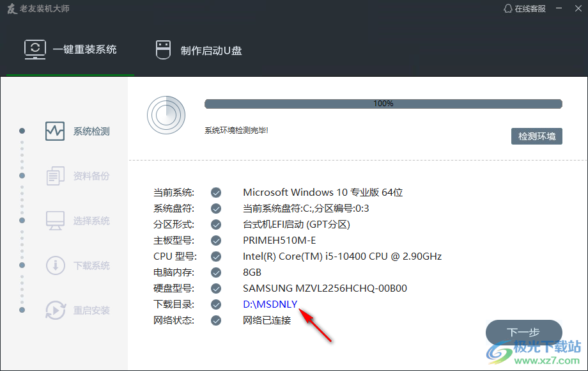Click the 硬盘型号: label
The image size is (588, 371).
click(x=174, y=288)
